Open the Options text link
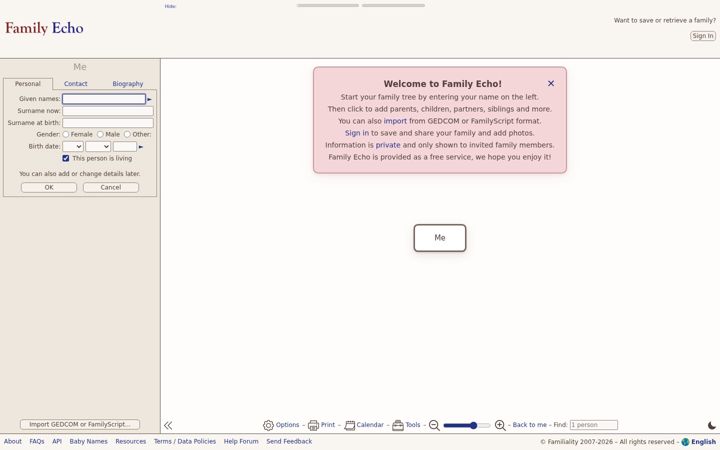The image size is (720, 450). [x=287, y=425]
